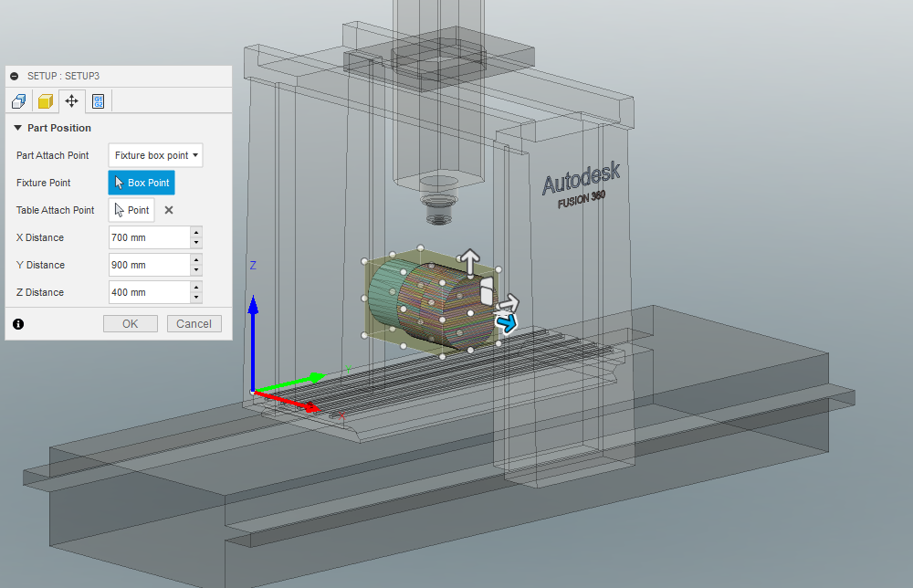This screenshot has height=588, width=913.
Task: Select the four-arrow Position tab icon
Action: [71, 100]
